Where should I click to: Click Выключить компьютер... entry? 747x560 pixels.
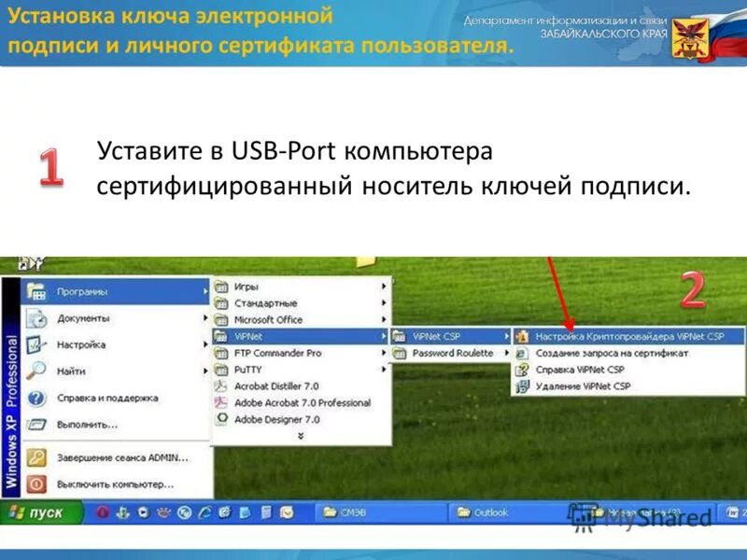pyautogui.click(x=115, y=484)
